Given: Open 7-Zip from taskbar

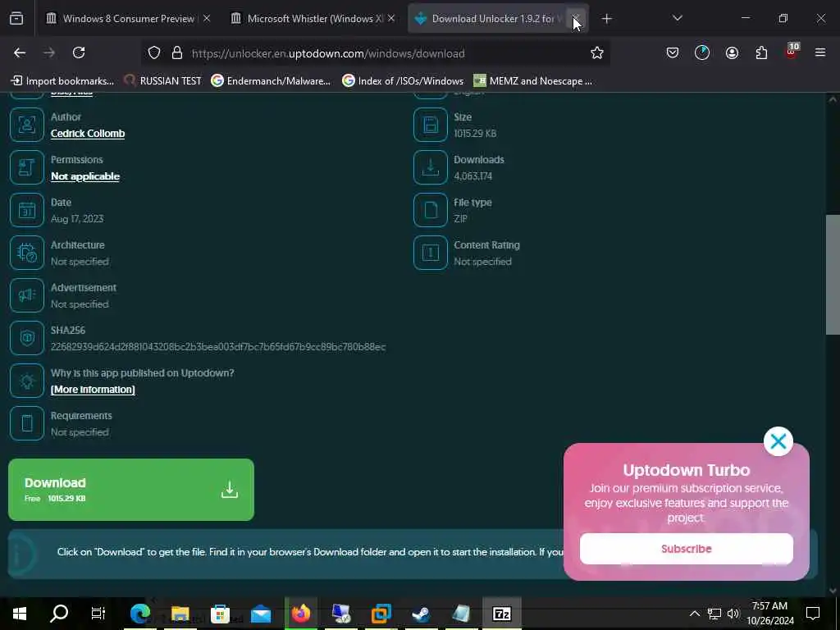Looking at the screenshot, I should coord(501,614).
